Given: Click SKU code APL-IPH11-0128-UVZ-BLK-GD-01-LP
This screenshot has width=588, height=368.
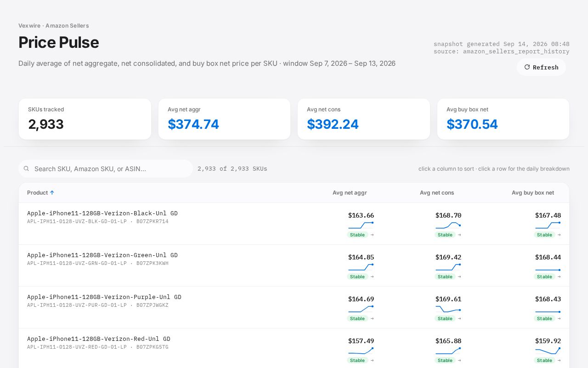Looking at the screenshot, I should (x=77, y=222).
